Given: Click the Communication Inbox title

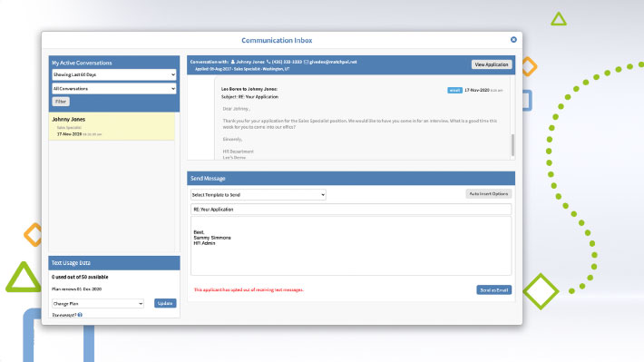Looking at the screenshot, I should tap(277, 40).
